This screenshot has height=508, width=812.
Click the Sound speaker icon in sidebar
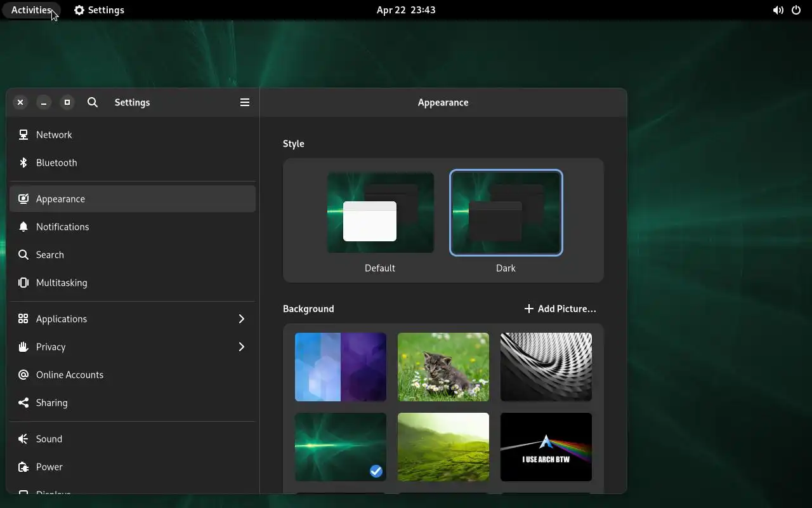23,439
